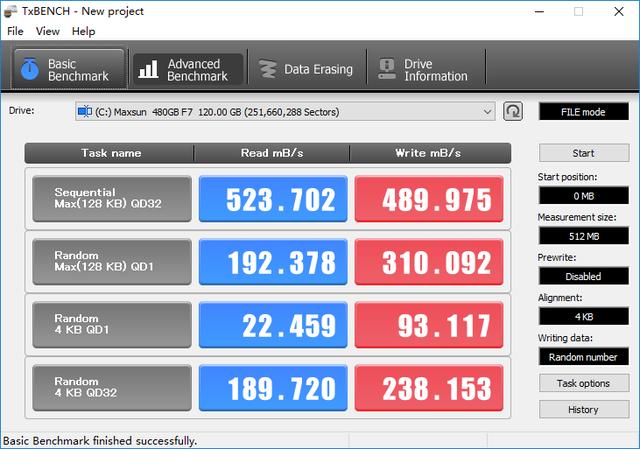
Task: Click the read result 22.459
Action: (x=273, y=325)
